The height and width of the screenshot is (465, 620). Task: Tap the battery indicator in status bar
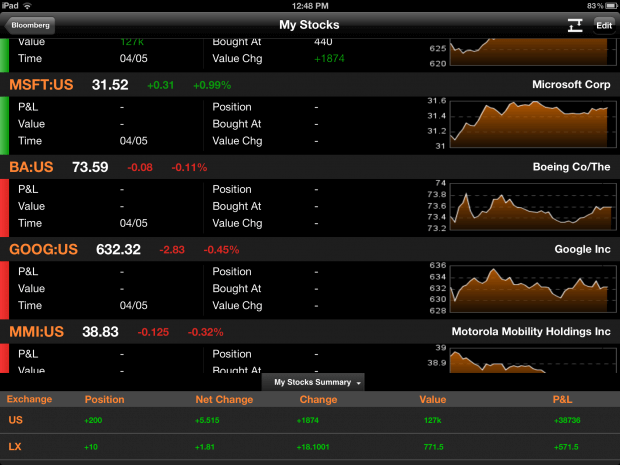click(611, 6)
